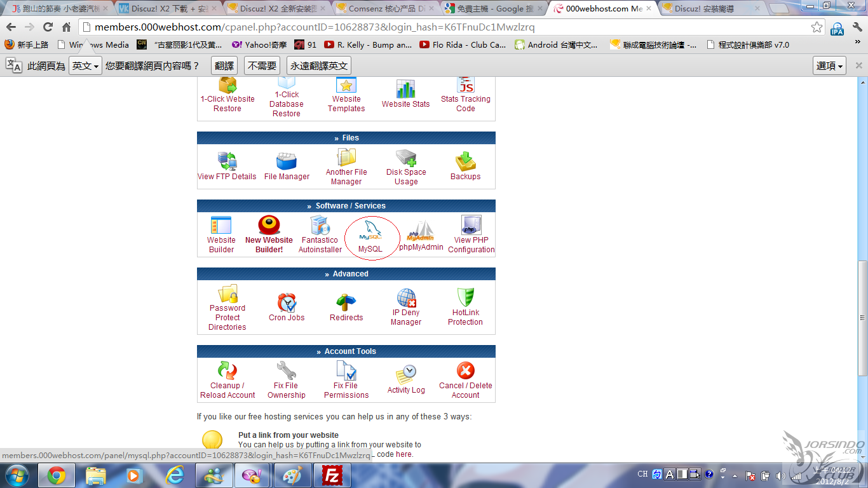The height and width of the screenshot is (488, 868).
Task: Open the HotLink Protection shield icon
Action: (x=466, y=297)
